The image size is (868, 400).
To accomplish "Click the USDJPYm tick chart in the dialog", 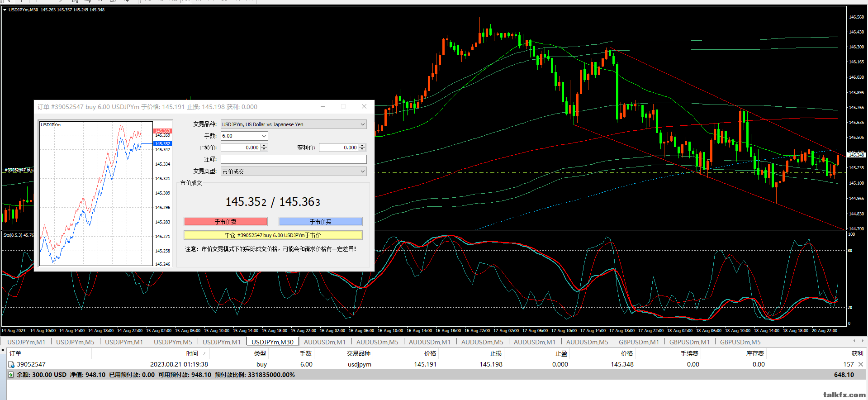I will point(96,193).
